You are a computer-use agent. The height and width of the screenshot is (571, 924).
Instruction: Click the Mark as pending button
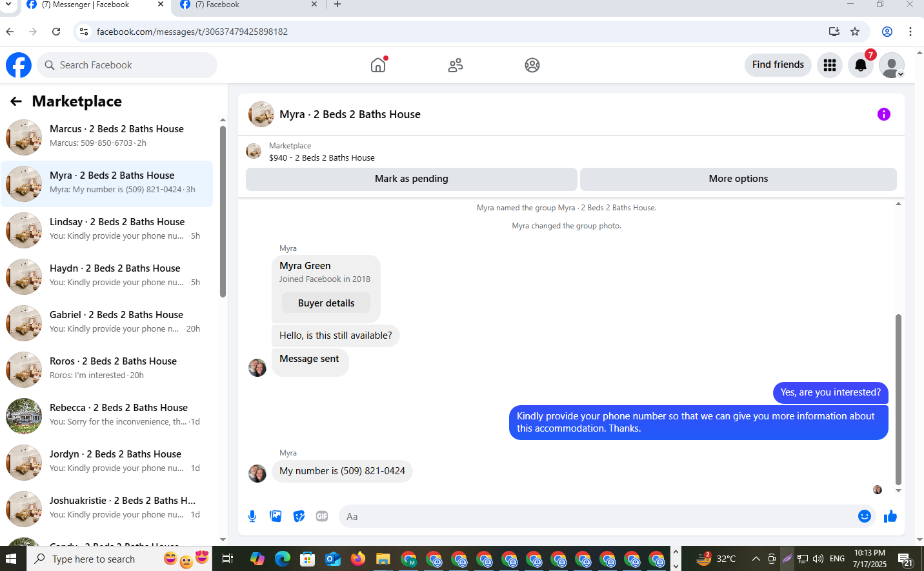[x=412, y=179]
